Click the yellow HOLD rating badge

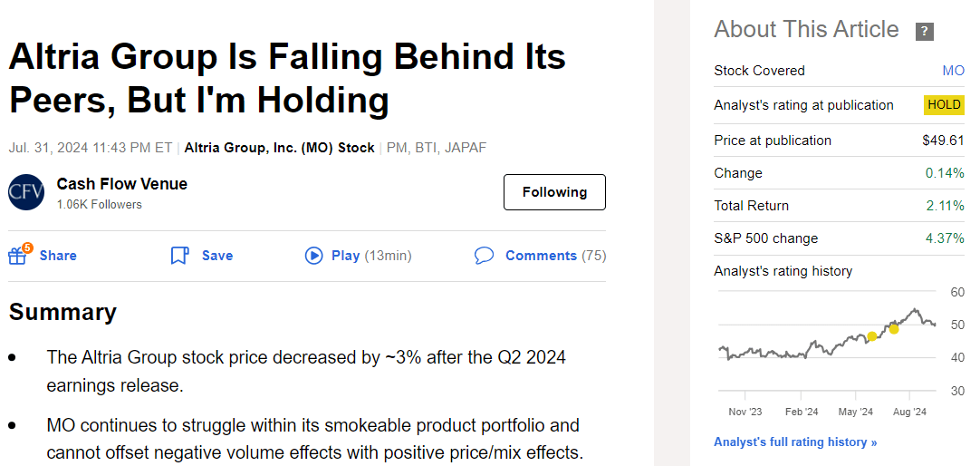pyautogui.click(x=944, y=105)
